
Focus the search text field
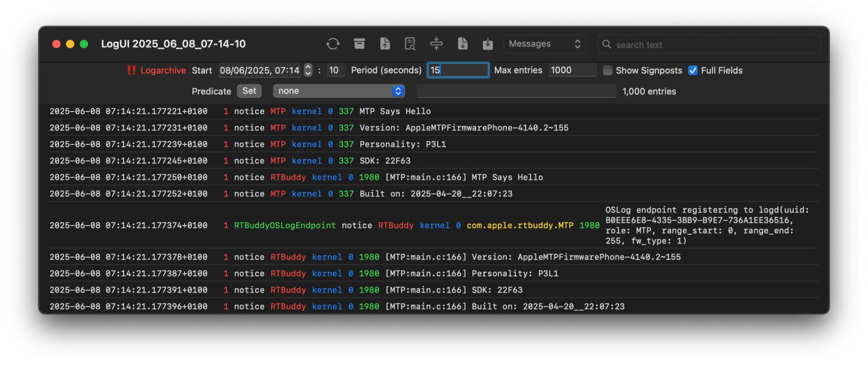(709, 45)
